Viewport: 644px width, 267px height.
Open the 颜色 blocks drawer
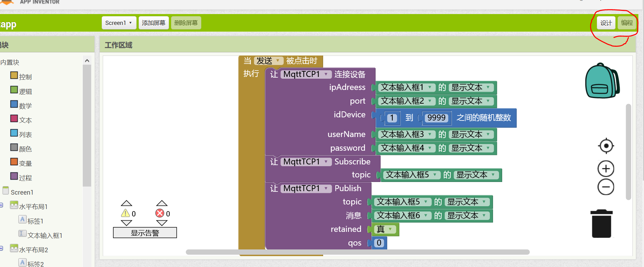[21, 149]
